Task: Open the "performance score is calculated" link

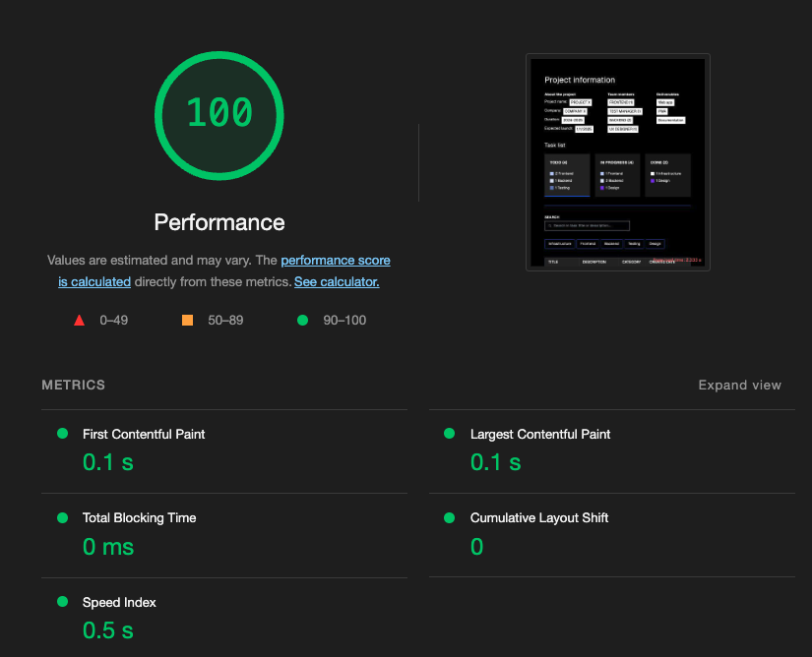Action: 335,261
